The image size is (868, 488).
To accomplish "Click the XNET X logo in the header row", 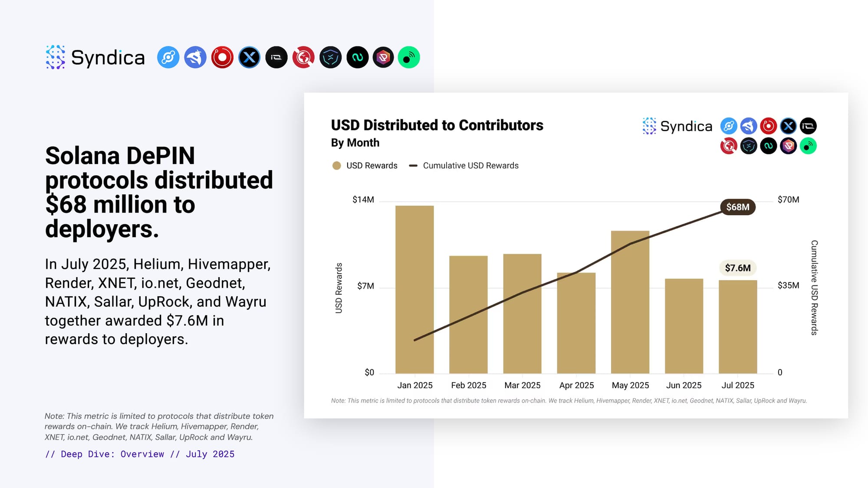I will pyautogui.click(x=250, y=57).
